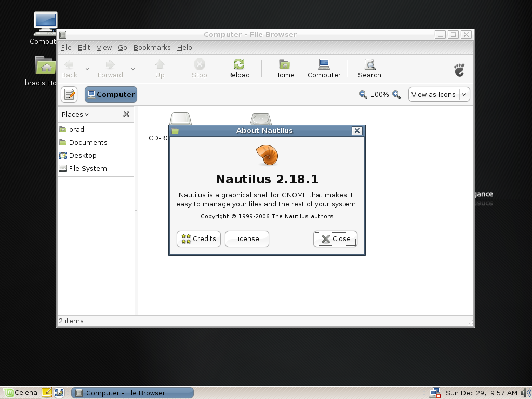Image resolution: width=532 pixels, height=399 pixels.
Task: Click the GNOME foot throbber icon
Action: (x=459, y=70)
